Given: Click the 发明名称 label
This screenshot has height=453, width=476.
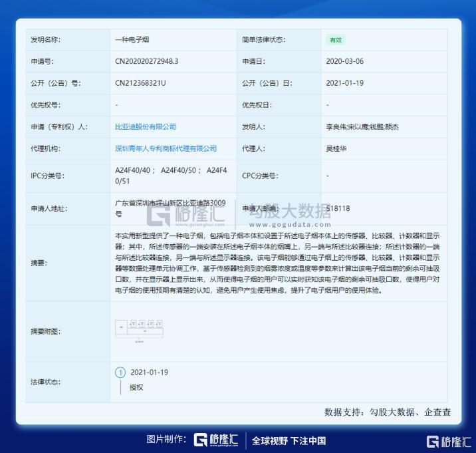Looking at the screenshot, I should (45, 39).
